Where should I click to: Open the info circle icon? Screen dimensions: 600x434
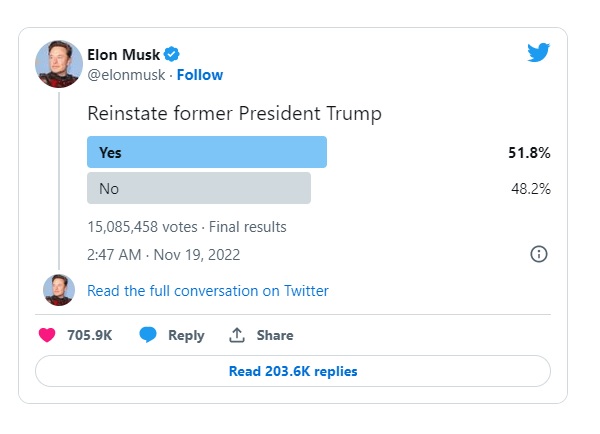click(539, 254)
